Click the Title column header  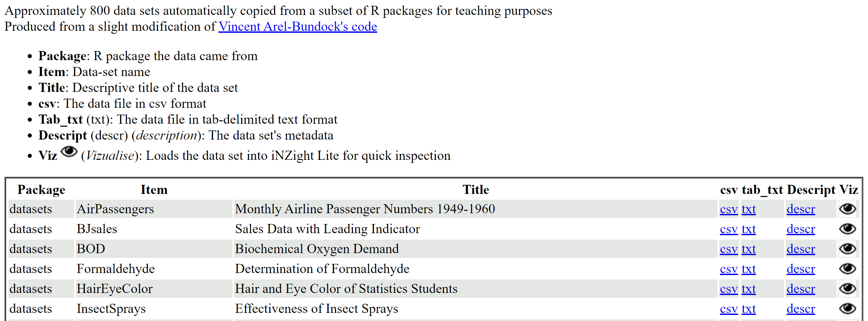475,190
